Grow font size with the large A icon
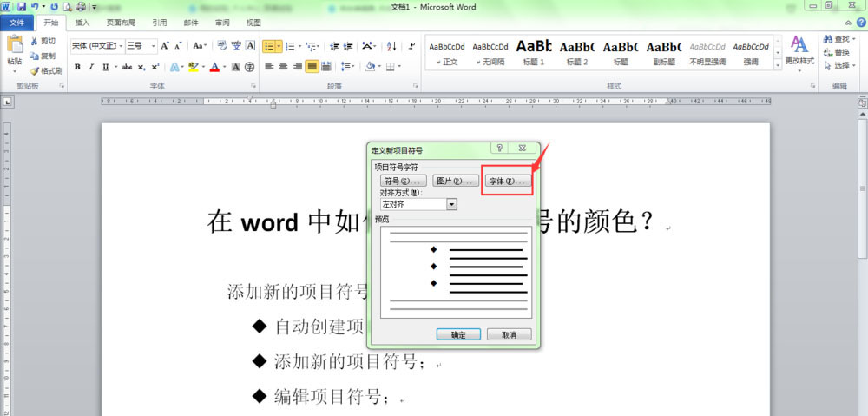The width and height of the screenshot is (868, 416). pos(164,46)
